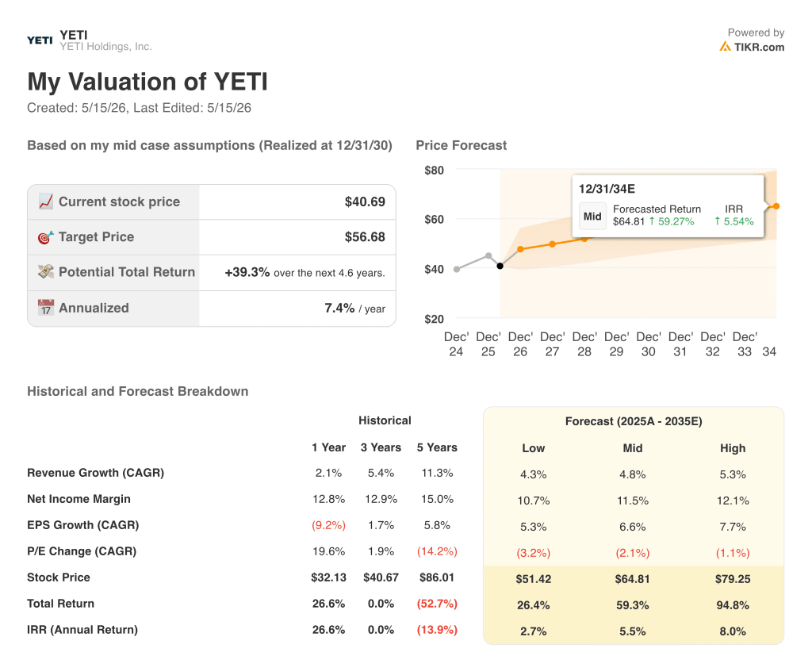The height and width of the screenshot is (660, 812).
Task: Click the target dart icon beside Target Price
Action: tap(45, 237)
